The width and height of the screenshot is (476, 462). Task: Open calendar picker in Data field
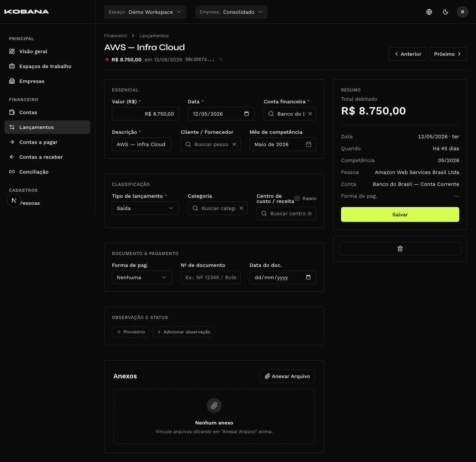pos(247,114)
